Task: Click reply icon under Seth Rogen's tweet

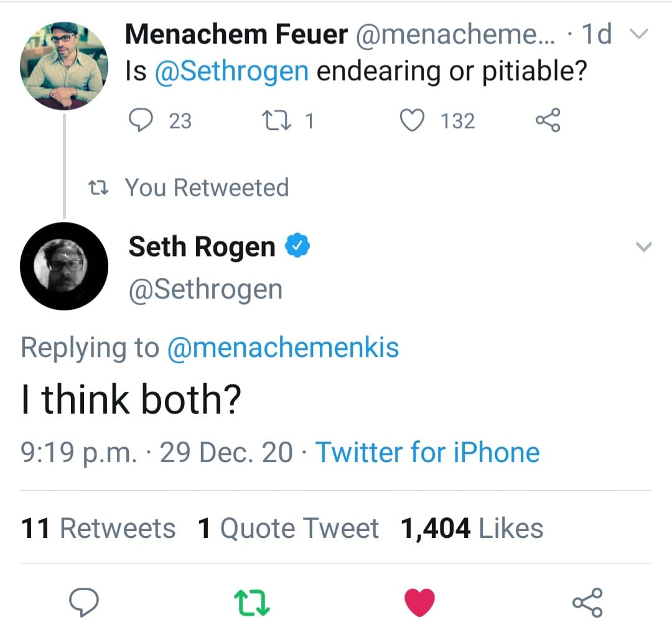Action: pos(85,602)
